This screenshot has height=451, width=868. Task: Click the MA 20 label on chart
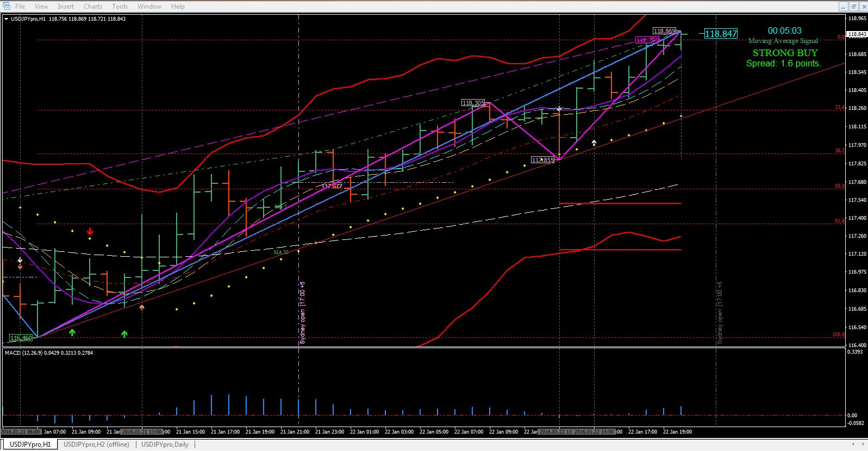(281, 252)
